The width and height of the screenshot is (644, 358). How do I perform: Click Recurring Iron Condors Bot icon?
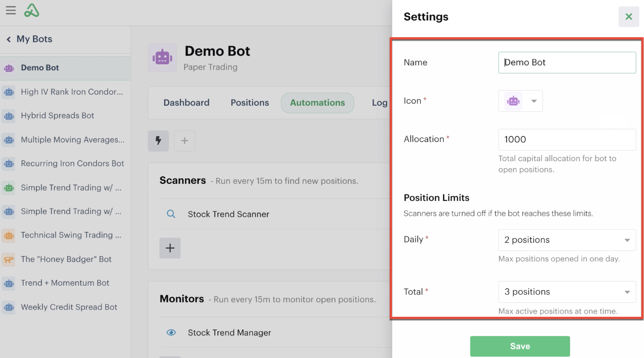(9, 164)
